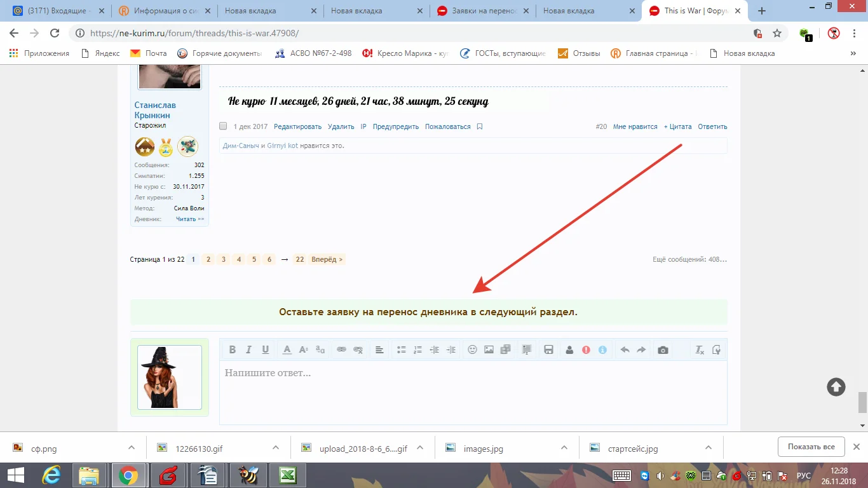
Task: Open Станислав Крынкин's profile link
Action: (155, 110)
